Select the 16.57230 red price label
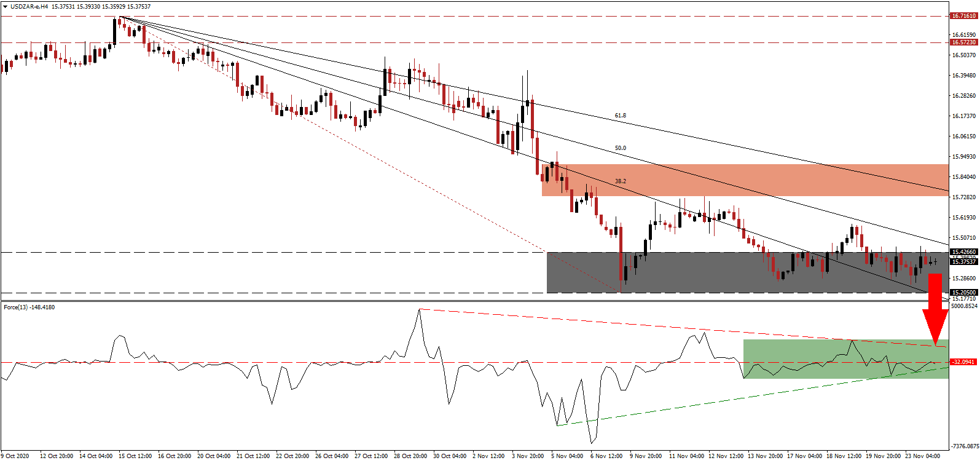980x463 pixels. click(963, 42)
